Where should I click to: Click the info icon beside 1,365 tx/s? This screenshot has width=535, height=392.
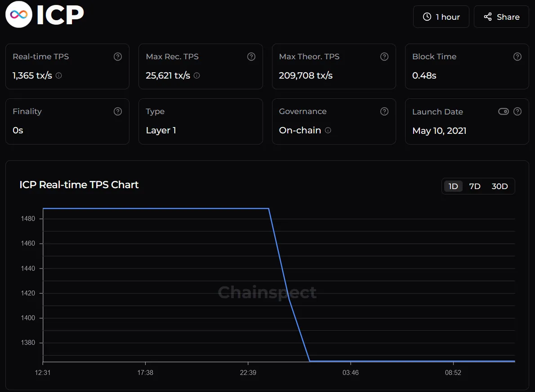click(x=59, y=75)
